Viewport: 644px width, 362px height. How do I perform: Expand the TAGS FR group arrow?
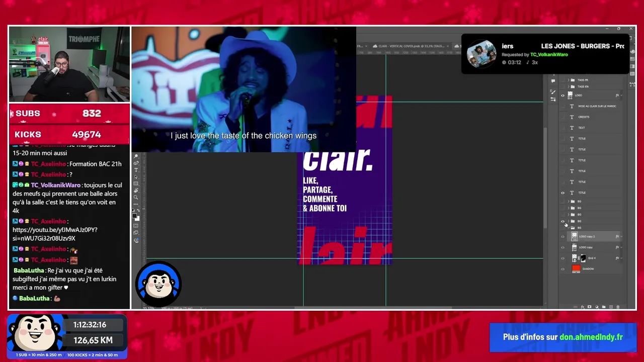point(569,80)
